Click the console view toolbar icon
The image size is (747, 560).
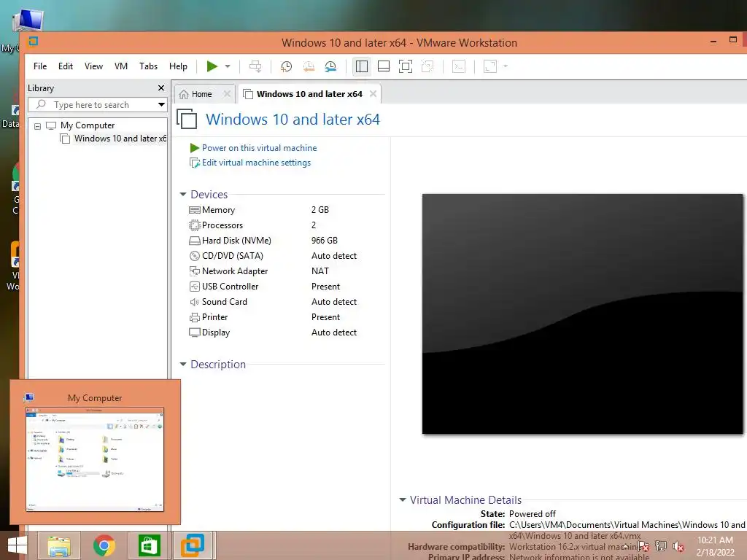click(458, 66)
